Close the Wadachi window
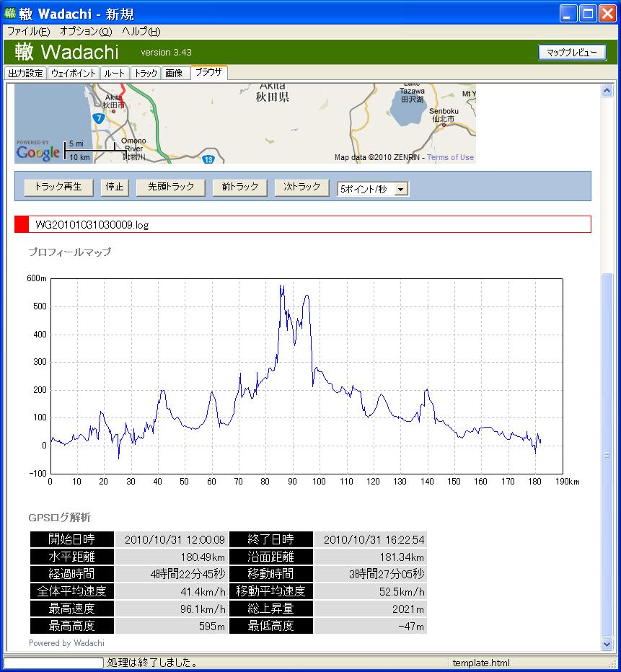Image resolution: width=621 pixels, height=672 pixels. (x=608, y=13)
